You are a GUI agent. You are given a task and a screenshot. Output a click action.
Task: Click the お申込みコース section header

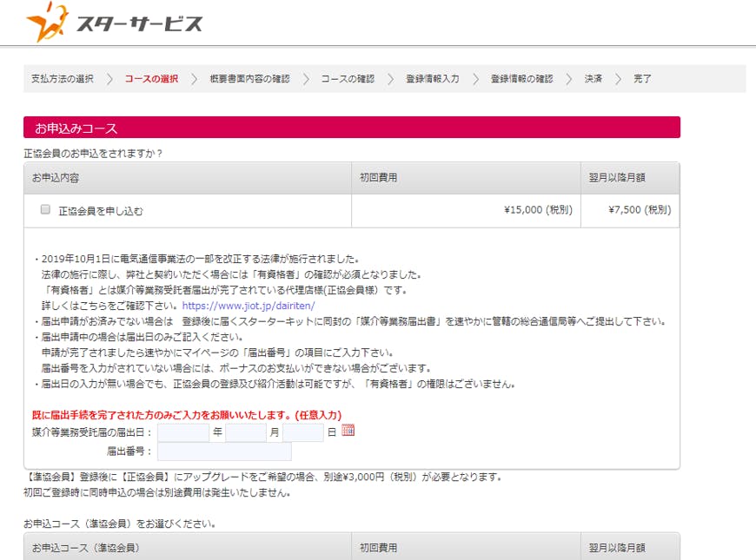click(x=351, y=128)
